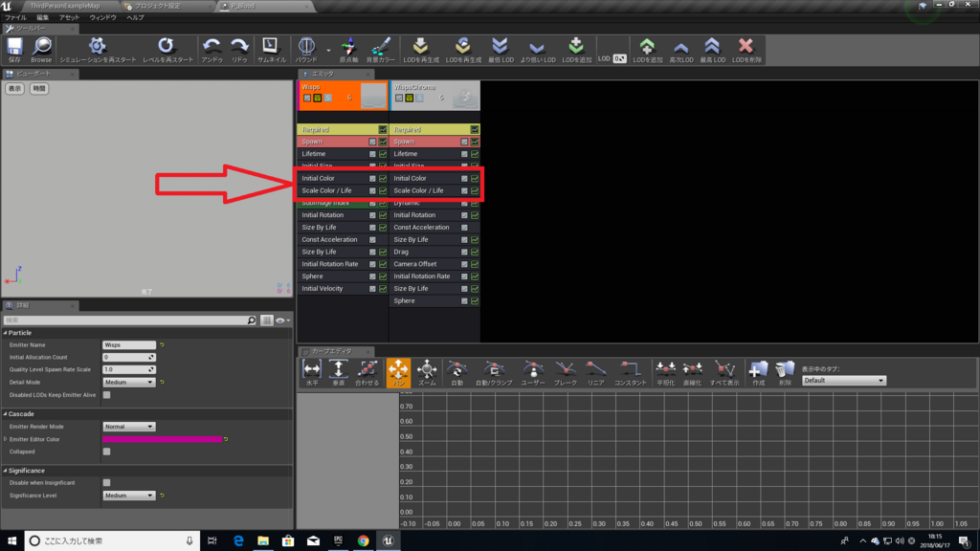Collapse the Cascade section

pyautogui.click(x=5, y=414)
